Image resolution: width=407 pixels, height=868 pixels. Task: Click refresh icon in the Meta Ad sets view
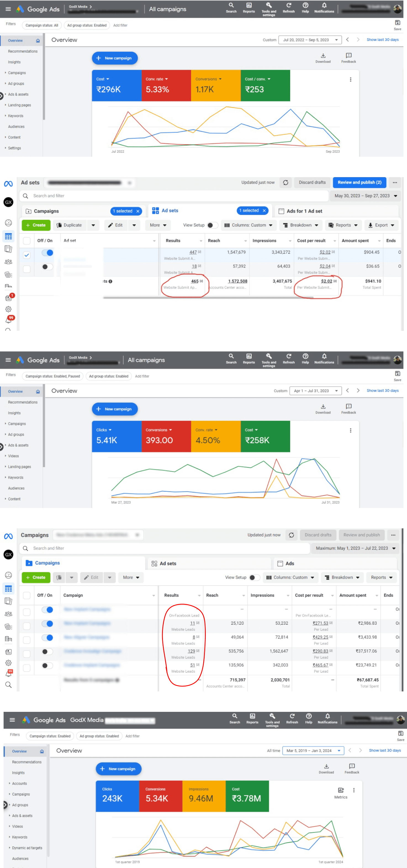(286, 183)
